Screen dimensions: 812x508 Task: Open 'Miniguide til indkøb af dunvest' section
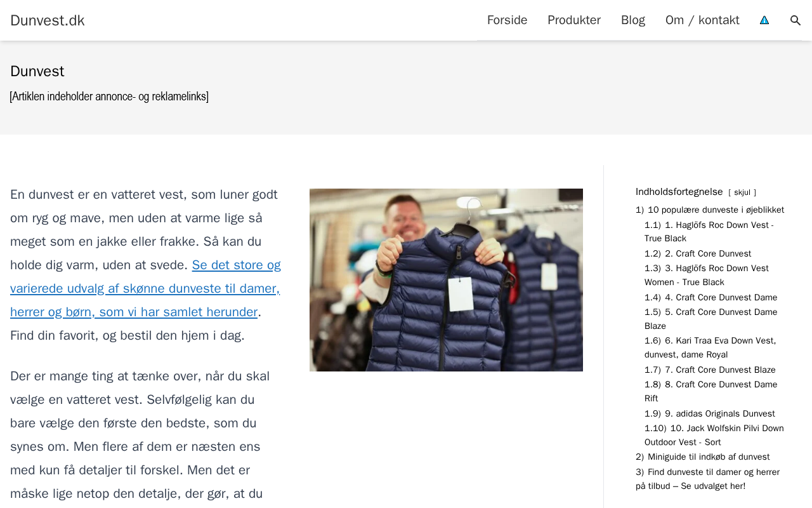pyautogui.click(x=703, y=457)
